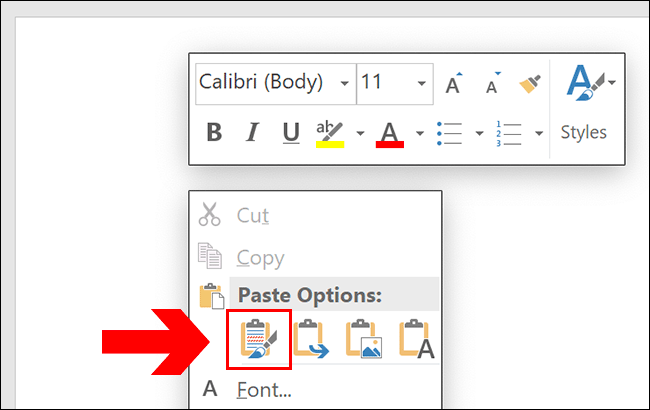Apply the yellow text highlight color
Screen dimensions: 650x410
329,133
